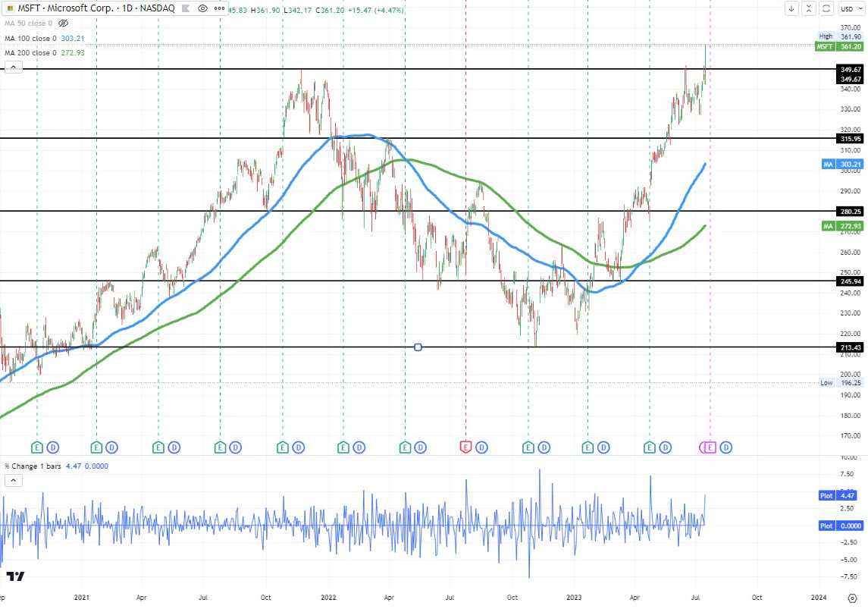Viewport: 868px width, 609px height.
Task: Click the red earnings marker on the timeline
Action: [466, 447]
